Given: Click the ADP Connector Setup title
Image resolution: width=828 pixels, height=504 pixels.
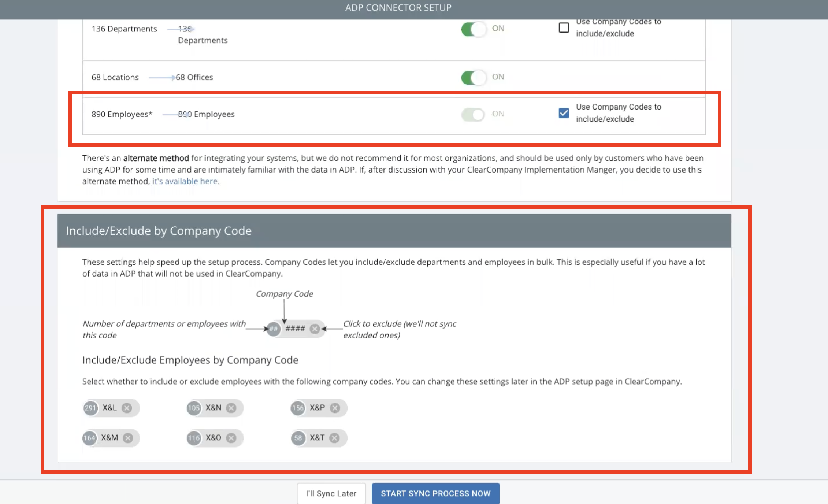Looking at the screenshot, I should (398, 8).
